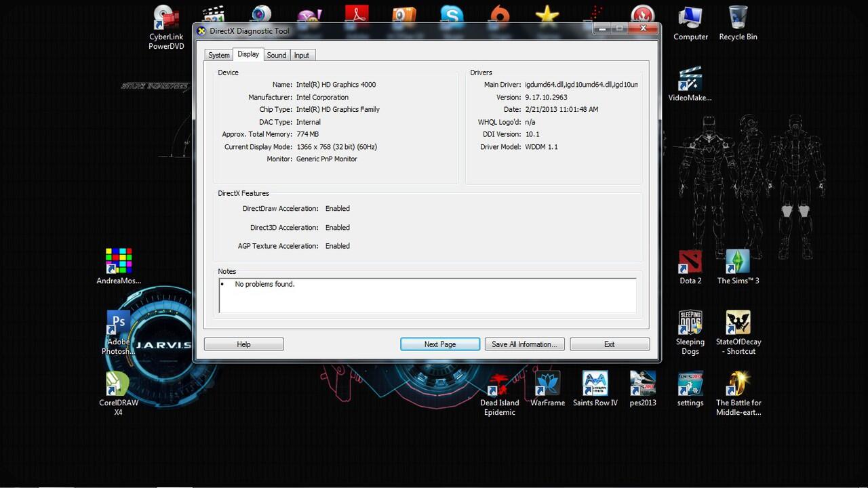The image size is (868, 488).
Task: Launch the Dota 2 desktop shortcut
Action: [x=690, y=267]
